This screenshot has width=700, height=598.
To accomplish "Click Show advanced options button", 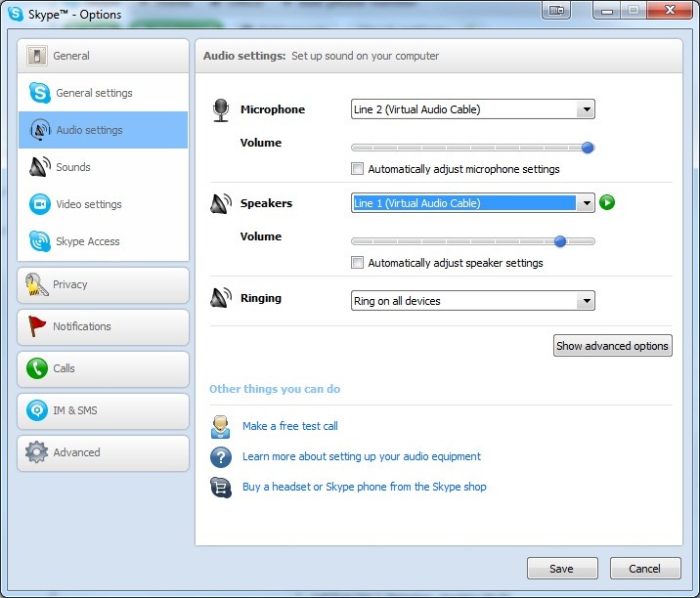I will (612, 346).
